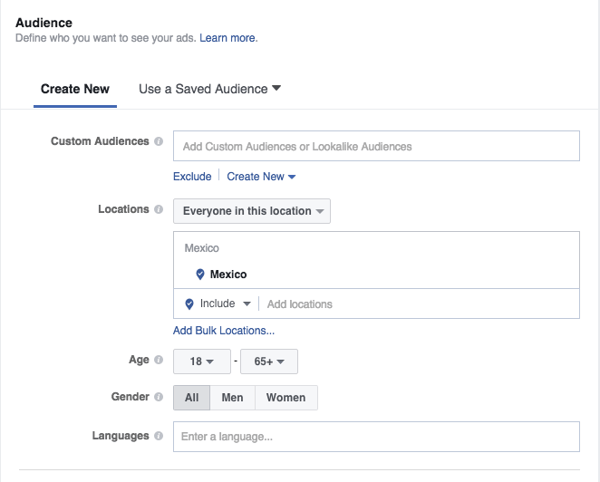The width and height of the screenshot is (600, 482).
Task: Open the Use a Saved Audience dropdown
Action: pyautogui.click(x=210, y=89)
